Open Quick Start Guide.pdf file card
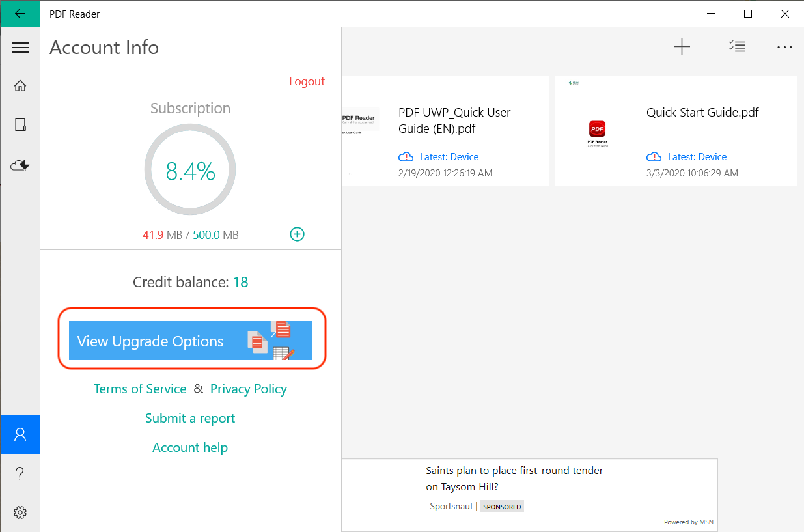Image resolution: width=804 pixels, height=532 pixels. click(x=676, y=131)
